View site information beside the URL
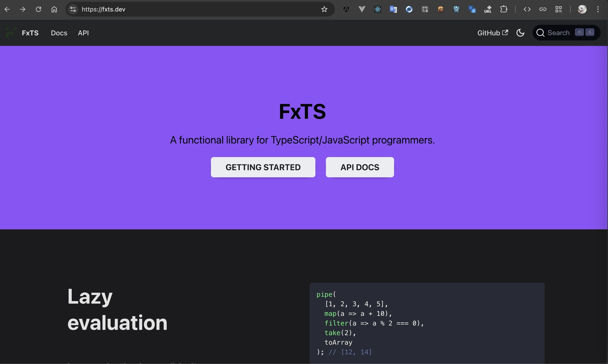 point(73,9)
